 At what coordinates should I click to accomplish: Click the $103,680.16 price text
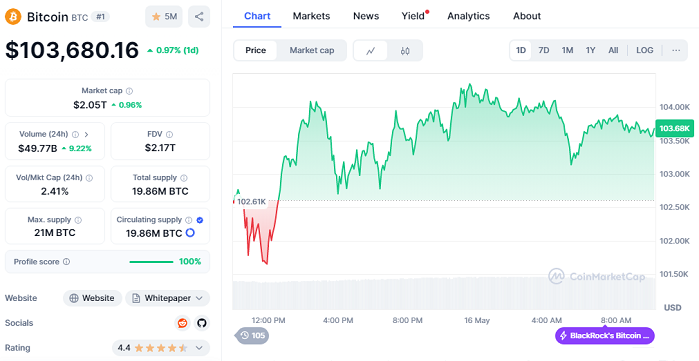72,50
